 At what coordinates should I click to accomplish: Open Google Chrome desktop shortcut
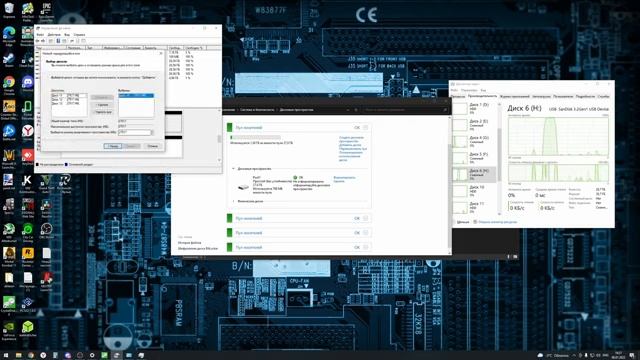9,85
